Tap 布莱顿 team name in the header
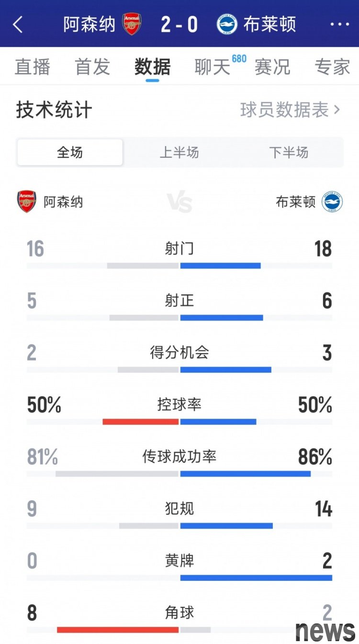This screenshot has width=359, height=644. pos(269,24)
